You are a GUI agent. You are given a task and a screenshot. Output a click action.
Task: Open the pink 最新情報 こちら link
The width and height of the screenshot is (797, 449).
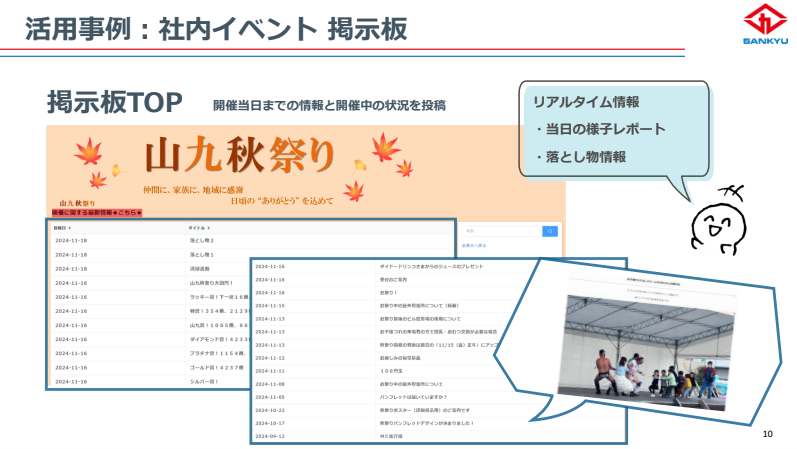click(x=97, y=213)
